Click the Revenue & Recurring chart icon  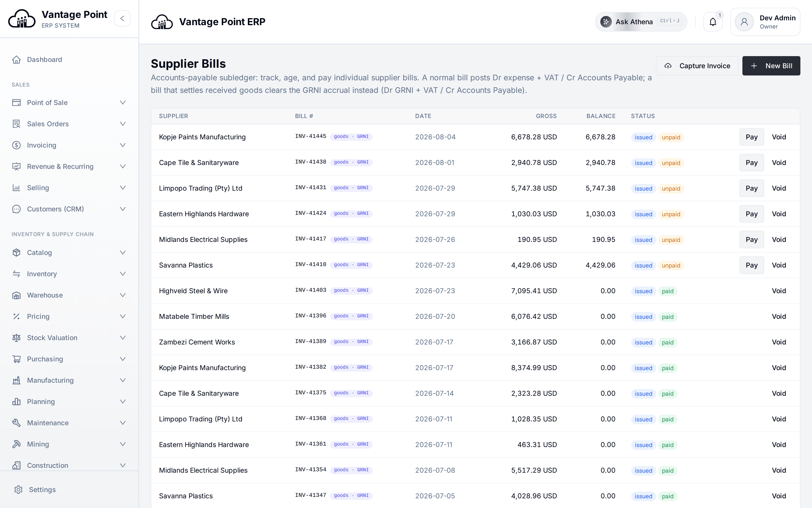[x=16, y=166]
